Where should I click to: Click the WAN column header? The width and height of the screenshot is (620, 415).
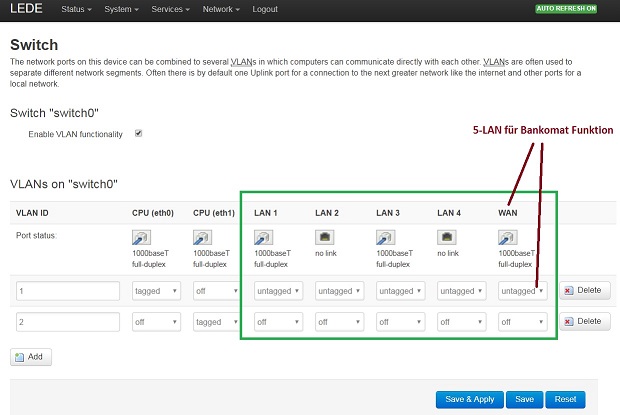pyautogui.click(x=508, y=213)
